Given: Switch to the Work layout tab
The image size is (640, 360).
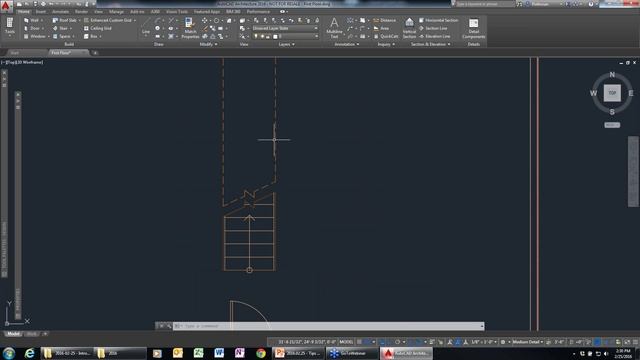Looking at the screenshot, I should pyautogui.click(x=32, y=334).
